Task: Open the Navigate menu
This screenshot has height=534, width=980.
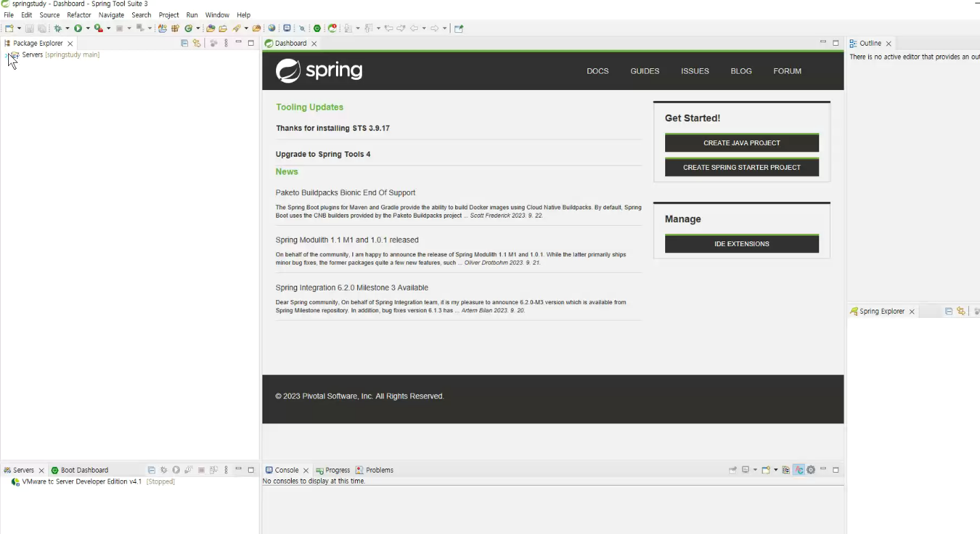Action: pos(111,14)
